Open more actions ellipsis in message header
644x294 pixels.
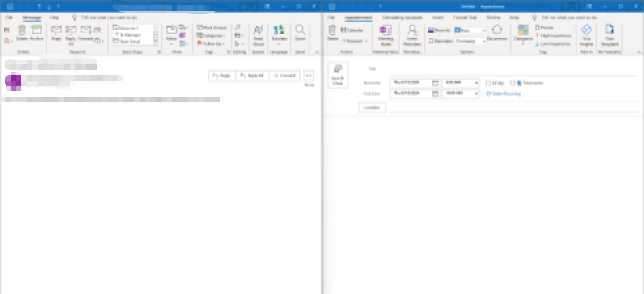click(309, 76)
